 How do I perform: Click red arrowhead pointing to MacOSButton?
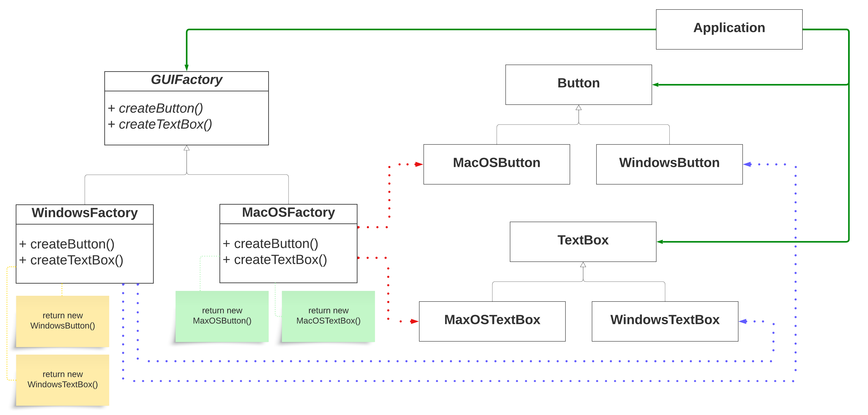[x=419, y=164]
